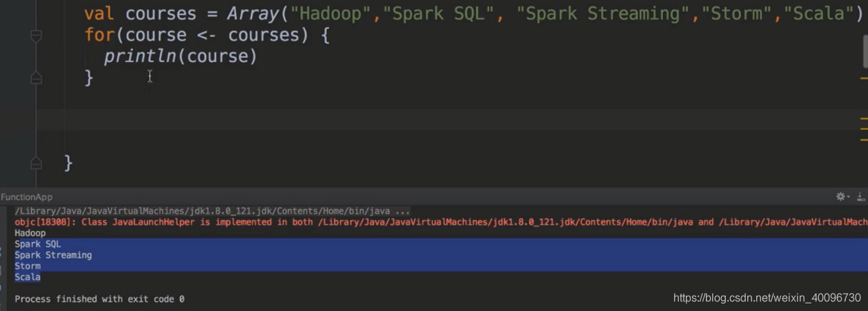This screenshot has width=868, height=311.
Task: Click the "Spark Streaming" string in Array
Action: (x=604, y=14)
